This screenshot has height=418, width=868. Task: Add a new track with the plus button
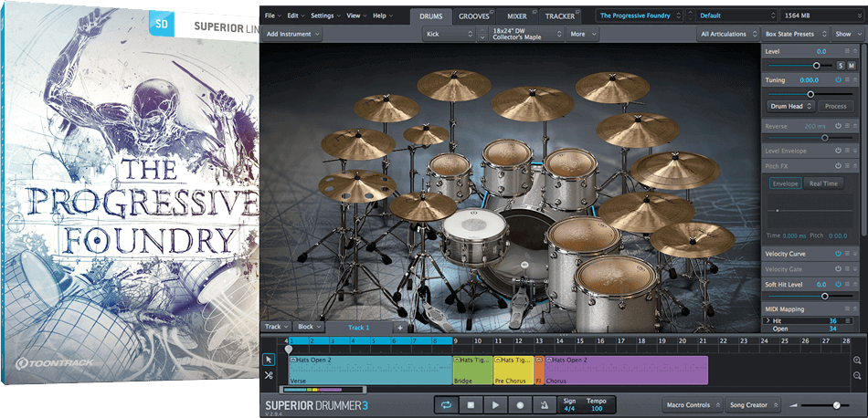[398, 327]
